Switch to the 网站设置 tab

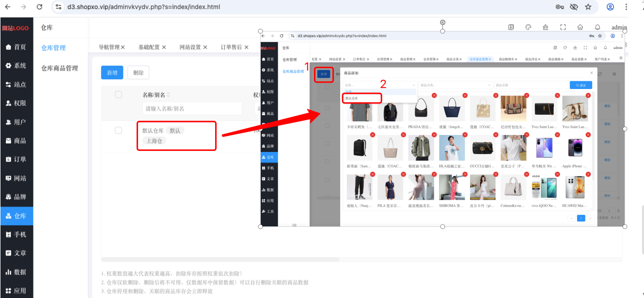190,47
